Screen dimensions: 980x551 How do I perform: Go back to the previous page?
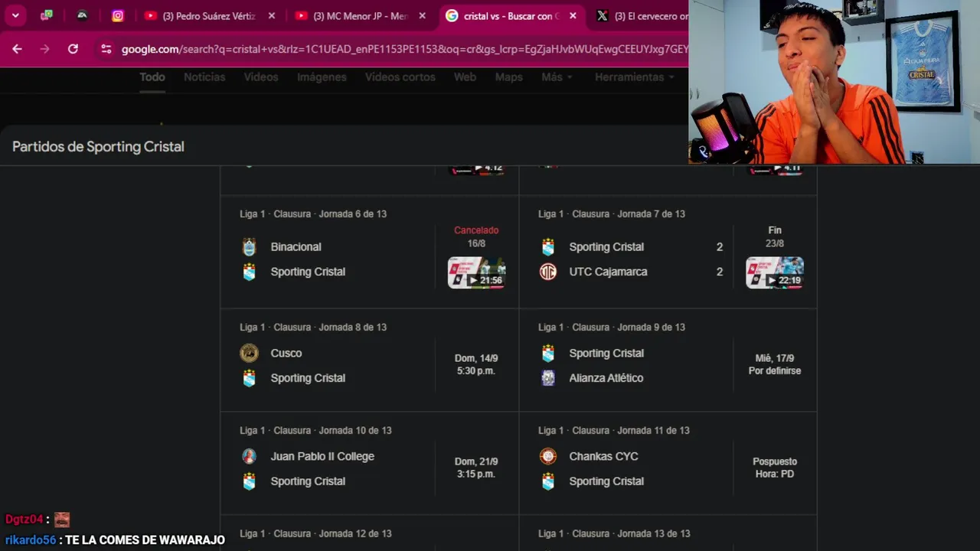point(17,49)
